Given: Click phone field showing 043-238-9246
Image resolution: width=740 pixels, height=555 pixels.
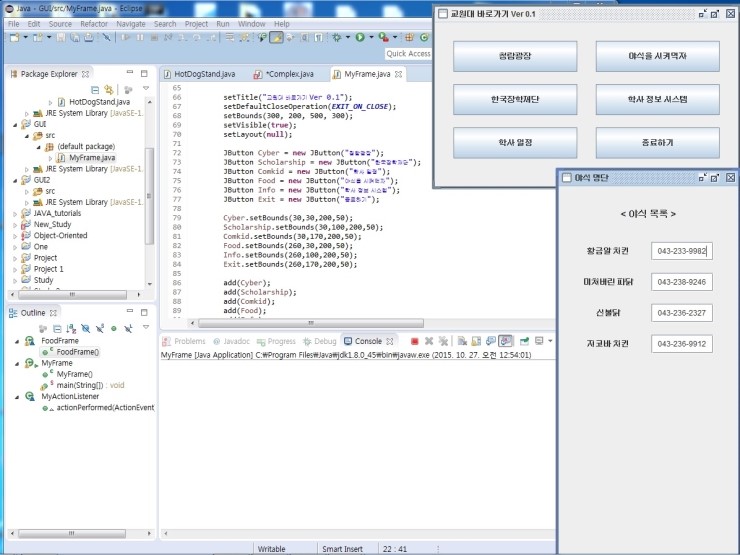Looking at the screenshot, I should (x=681, y=282).
